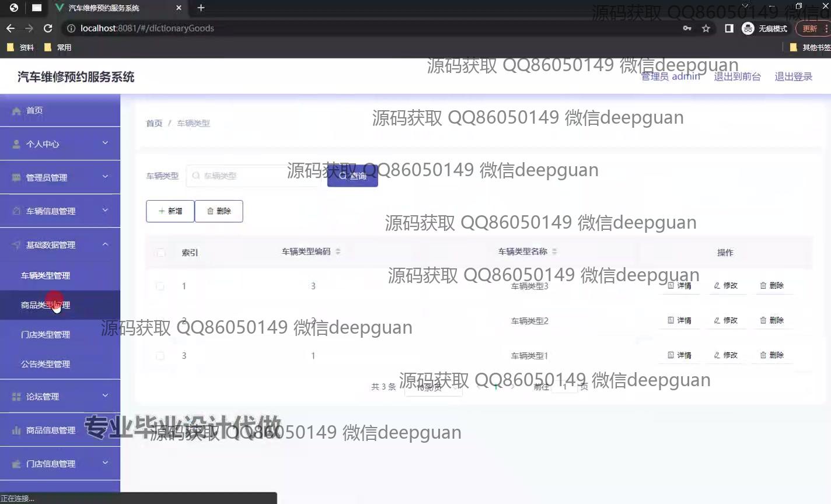
Task: Bookmark this page with the star icon
Action: click(x=706, y=28)
